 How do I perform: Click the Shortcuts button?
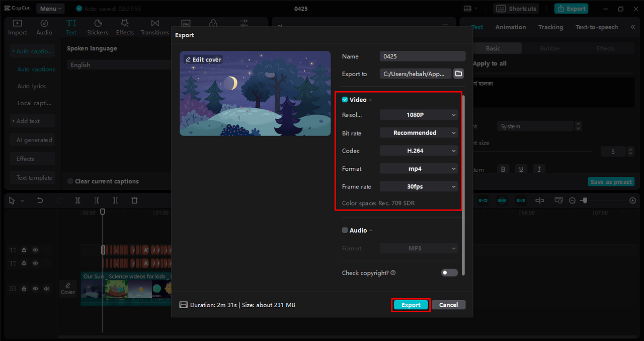[x=516, y=9]
